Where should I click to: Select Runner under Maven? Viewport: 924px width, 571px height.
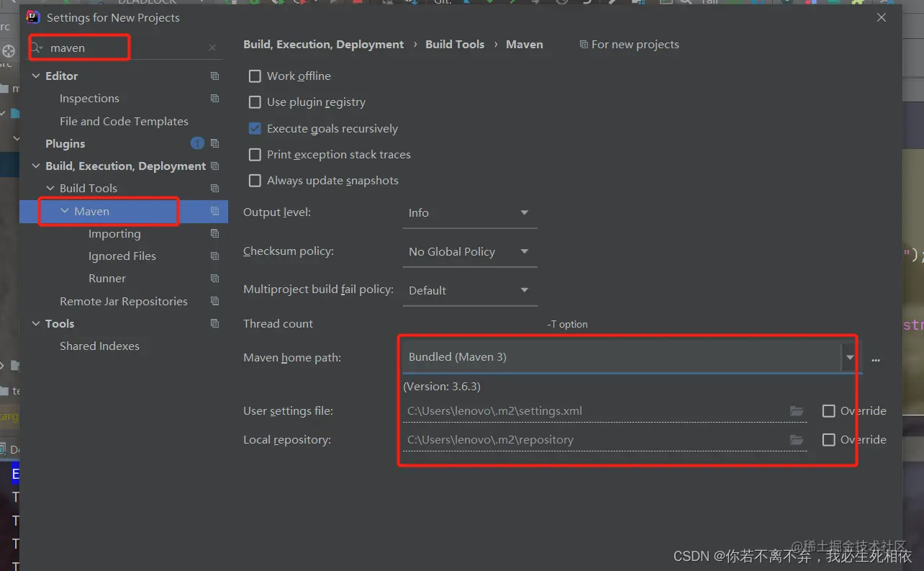click(107, 278)
